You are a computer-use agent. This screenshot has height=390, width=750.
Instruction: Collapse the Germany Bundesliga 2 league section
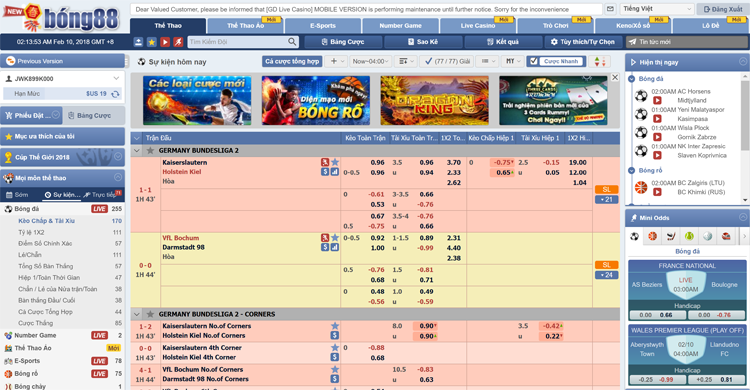click(137, 151)
